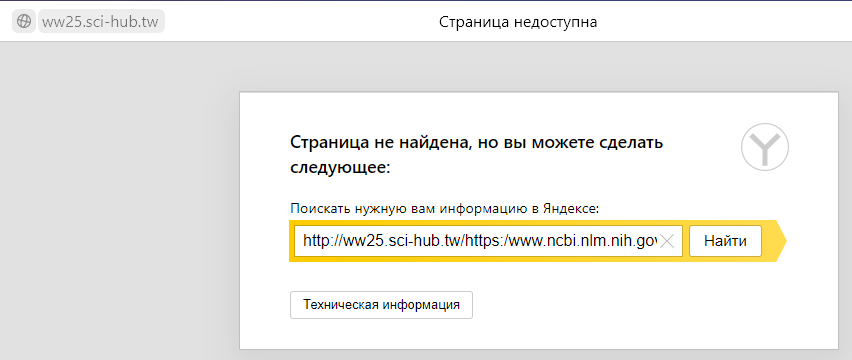Click the Yandex Browser logo icon
The height and width of the screenshot is (360, 852).
[x=765, y=147]
